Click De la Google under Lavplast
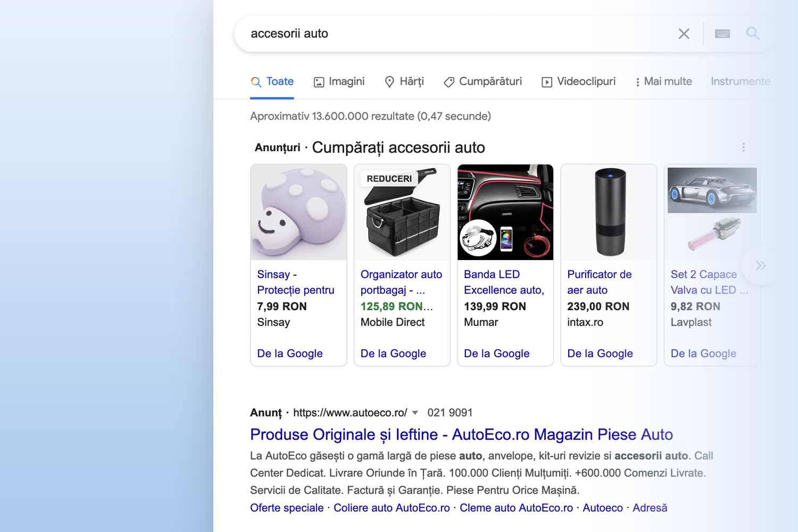 (703, 354)
